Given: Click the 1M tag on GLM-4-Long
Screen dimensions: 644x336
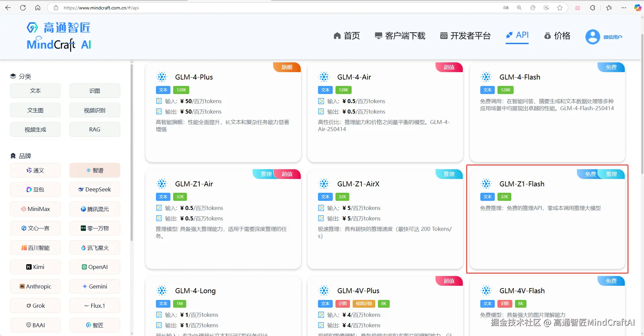Looking at the screenshot, I should 180,304.
